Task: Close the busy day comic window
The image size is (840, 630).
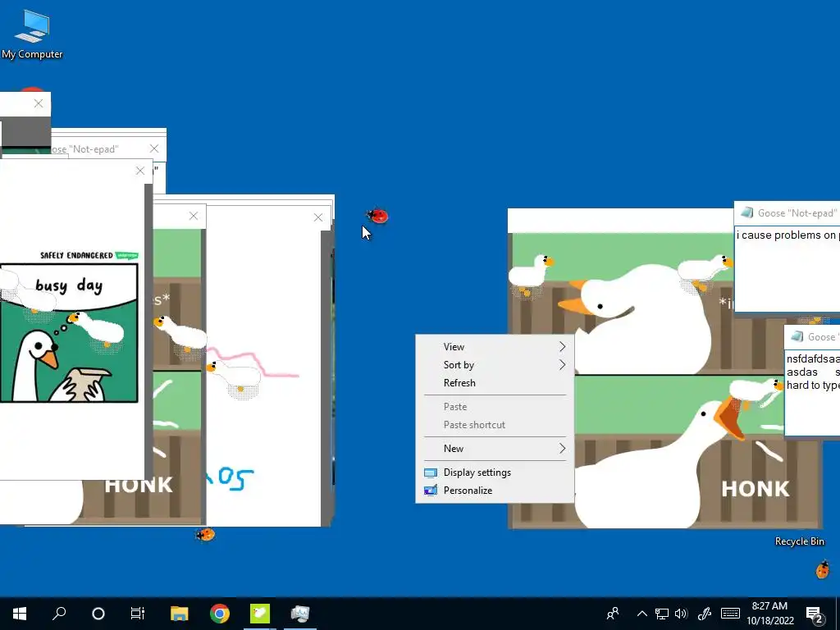Action: pos(140,171)
